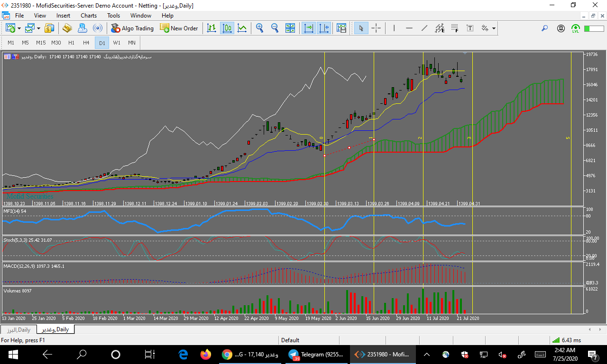Open the Signals broadcast icon

pos(97,28)
